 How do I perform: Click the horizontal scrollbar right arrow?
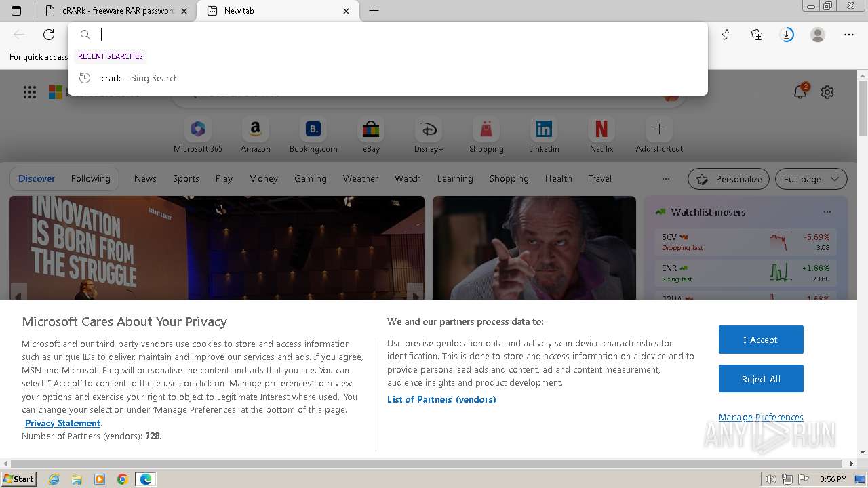852,464
